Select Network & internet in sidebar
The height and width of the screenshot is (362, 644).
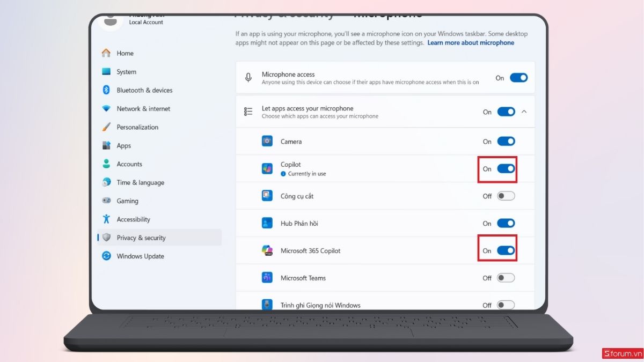click(159, 108)
